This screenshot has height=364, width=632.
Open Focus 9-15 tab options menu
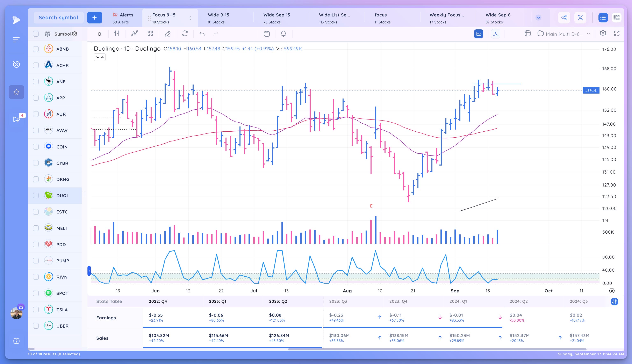click(x=190, y=18)
